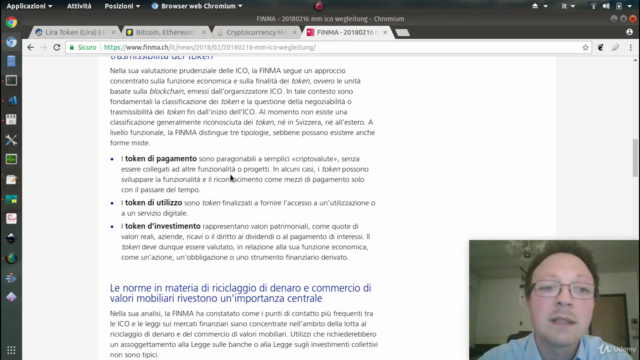Open the network indicator in the top bar
Viewport: 640px width, 360px height.
point(593,6)
